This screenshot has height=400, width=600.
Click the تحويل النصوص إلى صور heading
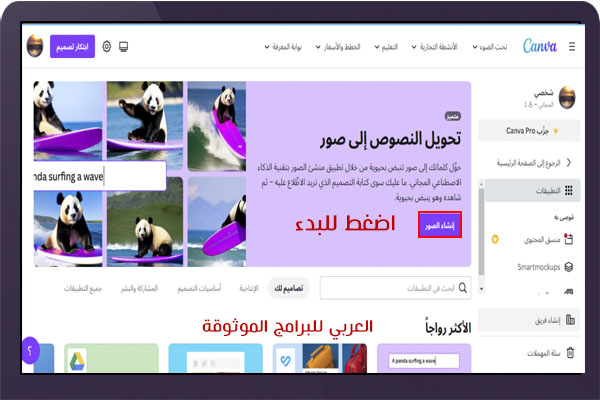coord(391,139)
